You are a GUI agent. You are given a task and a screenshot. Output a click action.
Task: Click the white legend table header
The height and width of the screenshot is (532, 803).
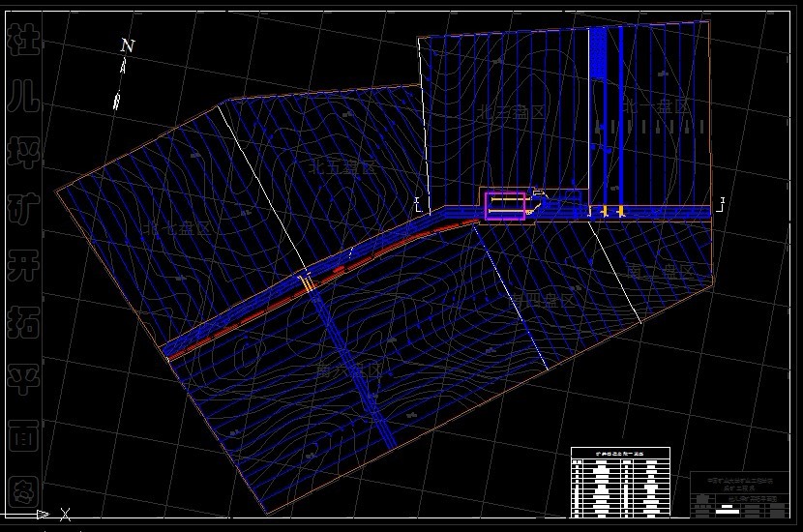tap(620, 454)
